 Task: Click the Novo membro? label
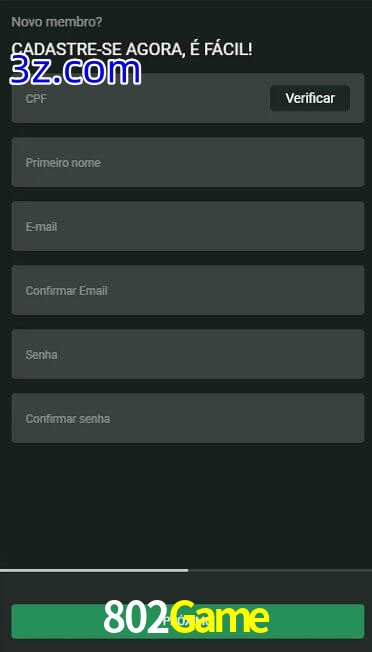[x=57, y=22]
